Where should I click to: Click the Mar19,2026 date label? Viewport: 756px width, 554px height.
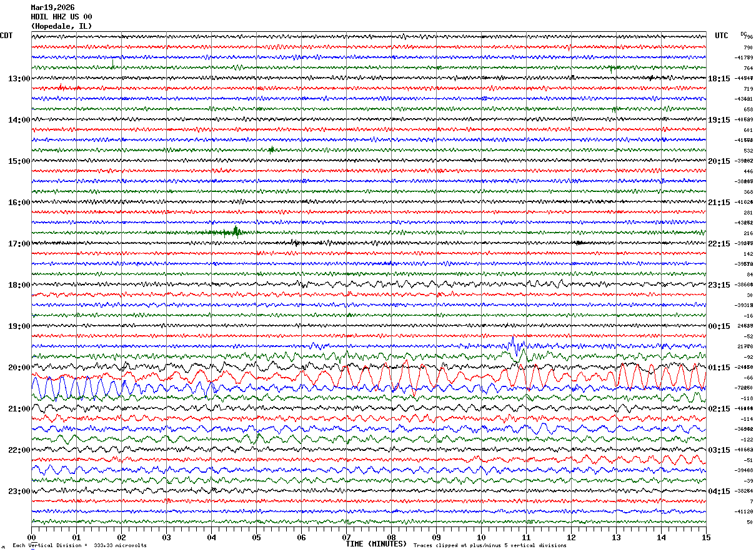(x=52, y=8)
